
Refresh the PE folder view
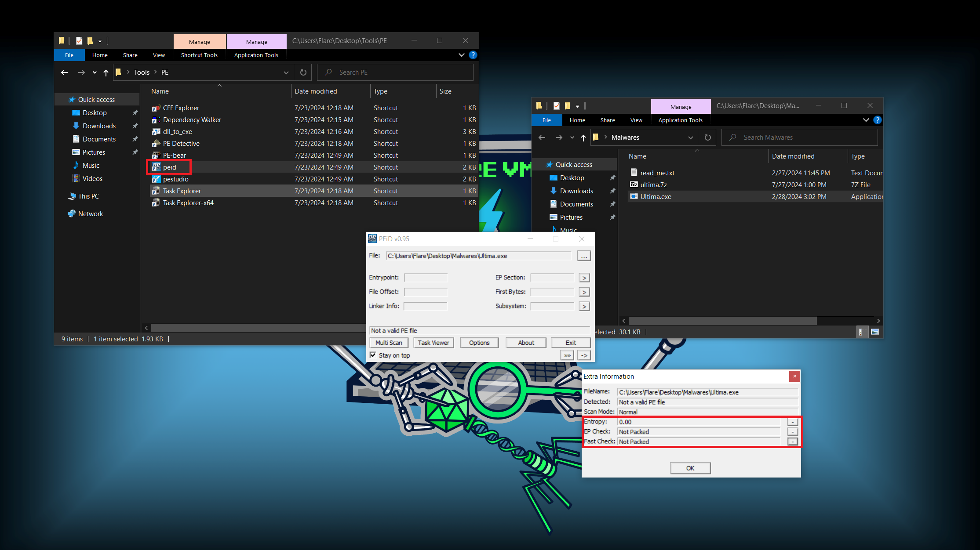(x=303, y=72)
